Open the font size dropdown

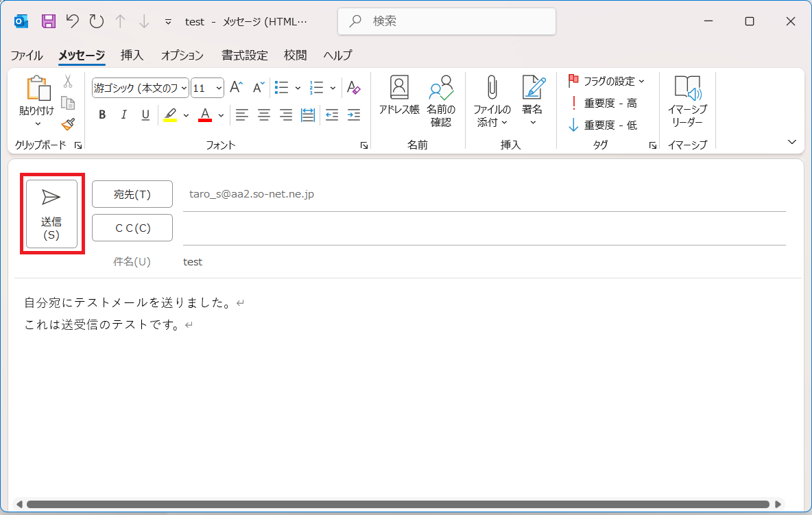219,88
